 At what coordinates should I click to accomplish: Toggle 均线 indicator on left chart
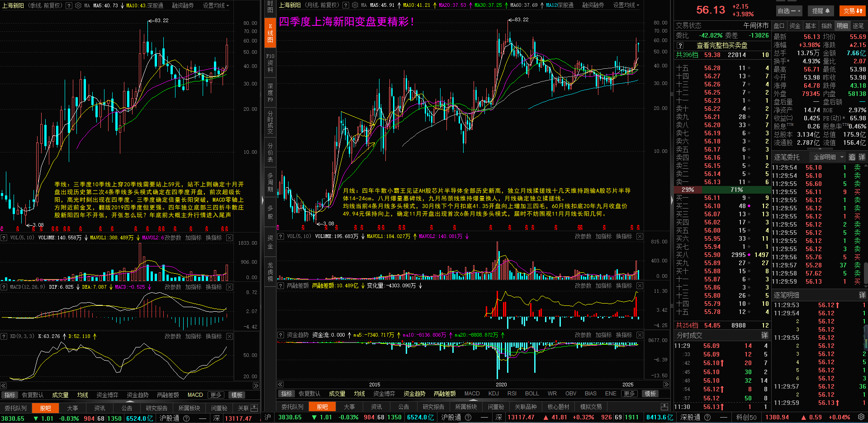pyautogui.click(x=83, y=395)
